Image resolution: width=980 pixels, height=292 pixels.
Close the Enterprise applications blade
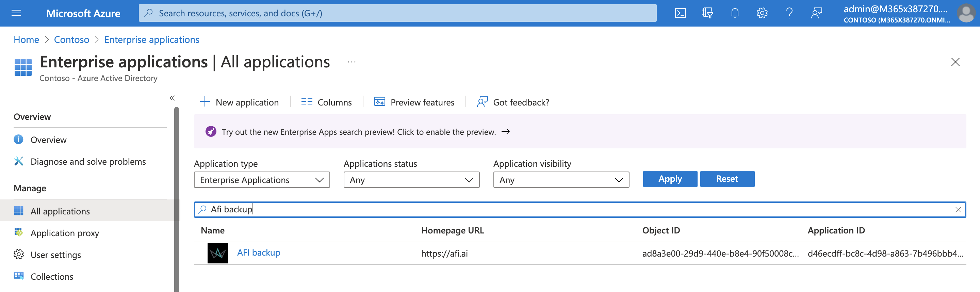coord(955,62)
